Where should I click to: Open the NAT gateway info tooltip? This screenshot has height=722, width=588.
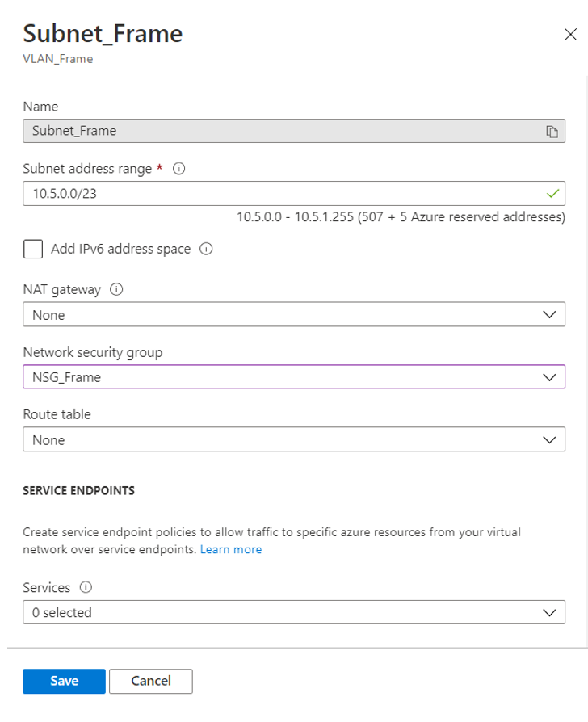coord(116,290)
